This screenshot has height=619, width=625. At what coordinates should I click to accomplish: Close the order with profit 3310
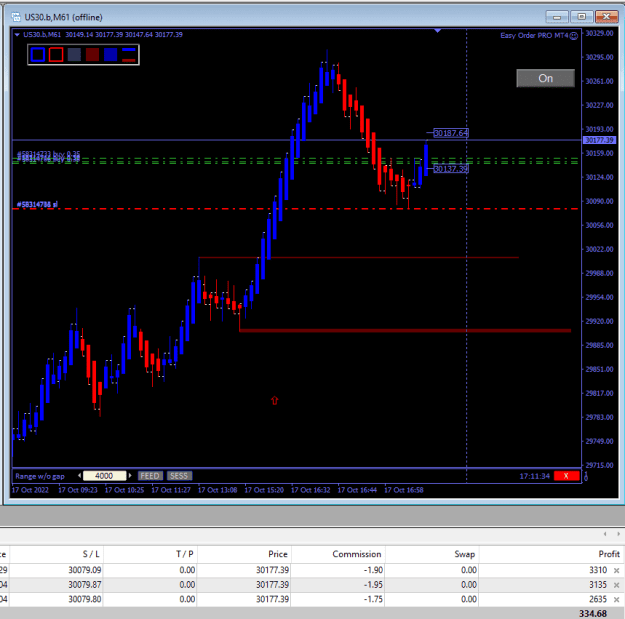[x=616, y=570]
